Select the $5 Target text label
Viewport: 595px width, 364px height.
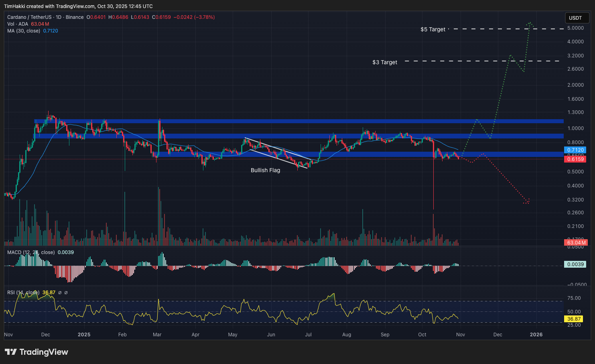(433, 29)
